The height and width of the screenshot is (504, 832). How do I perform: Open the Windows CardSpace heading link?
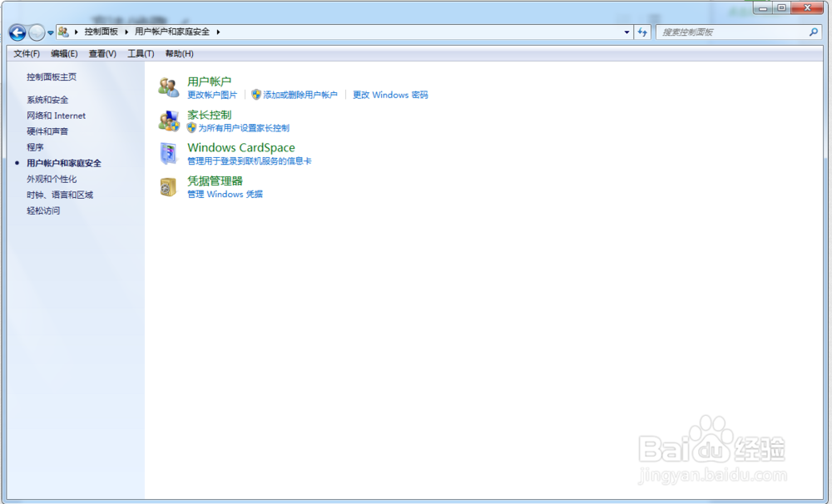tap(241, 148)
